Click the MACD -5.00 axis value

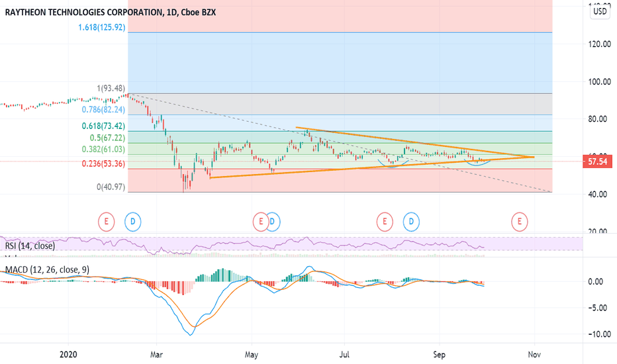[597, 308]
